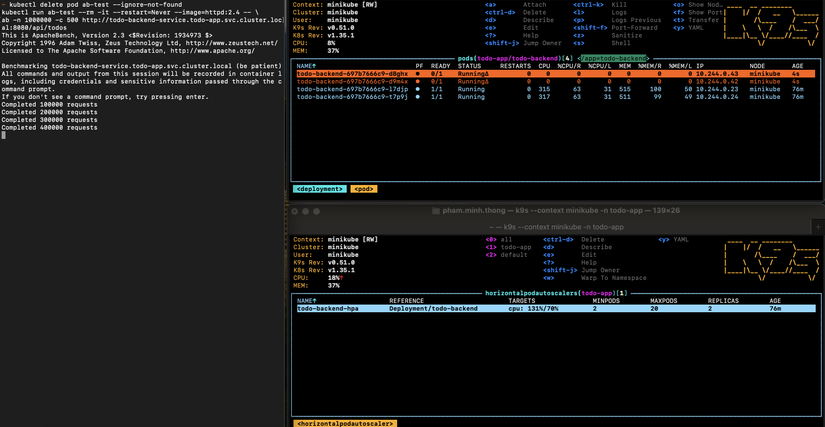Image resolution: width=825 pixels, height=427 pixels.
Task: Click the YAML hint in the HPA view
Action: click(x=681, y=239)
